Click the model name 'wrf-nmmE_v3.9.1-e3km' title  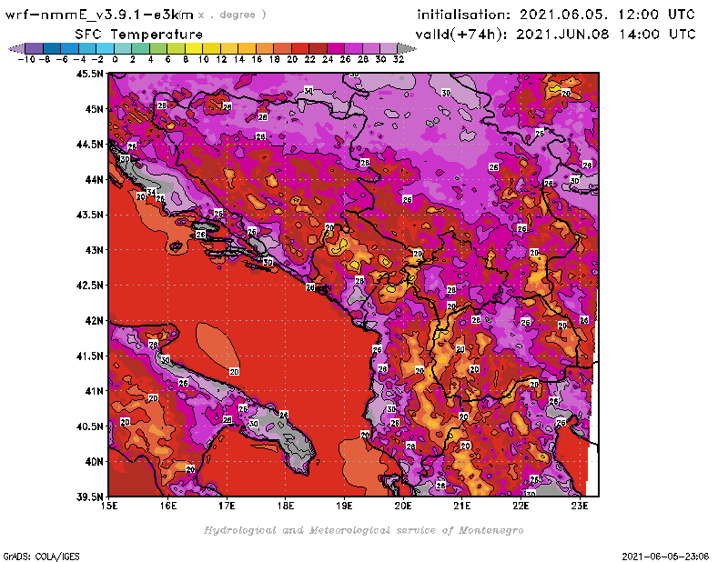pyautogui.click(x=99, y=15)
